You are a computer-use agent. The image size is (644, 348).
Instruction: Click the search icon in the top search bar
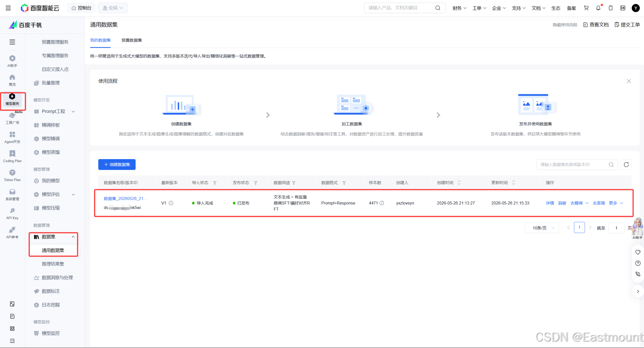(438, 8)
